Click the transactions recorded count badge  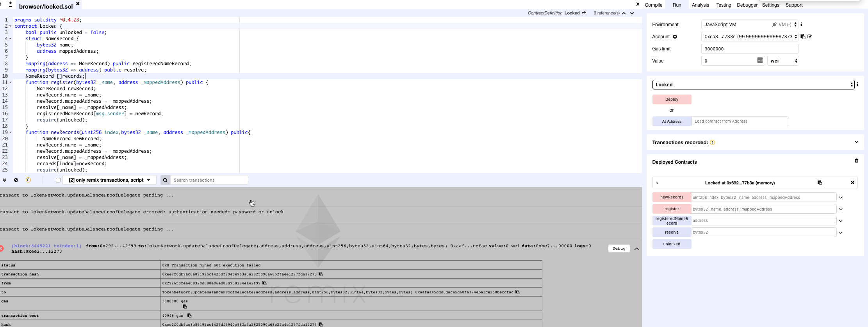pyautogui.click(x=712, y=142)
